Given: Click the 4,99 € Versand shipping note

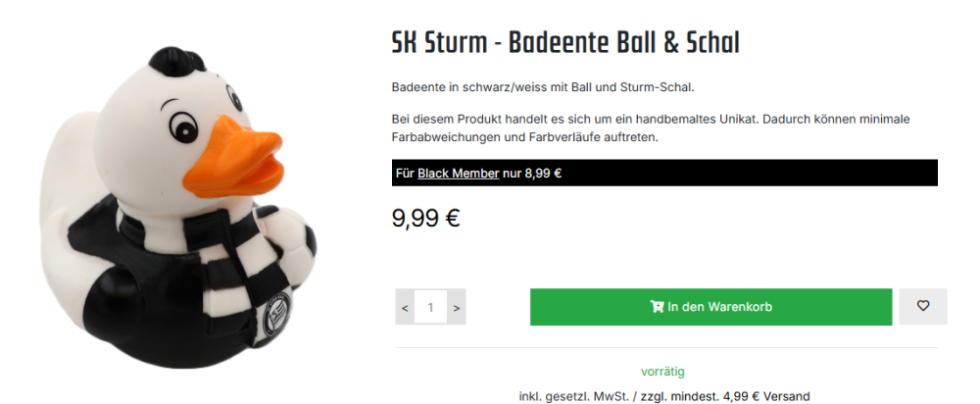Looking at the screenshot, I should pos(766,396).
